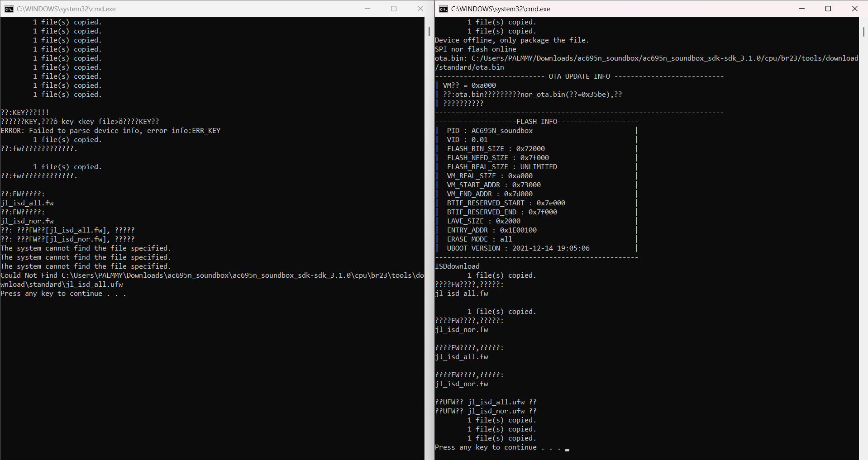Open the left cmd window's system menu icon
This screenshot has height=460, width=868.
(x=9, y=9)
